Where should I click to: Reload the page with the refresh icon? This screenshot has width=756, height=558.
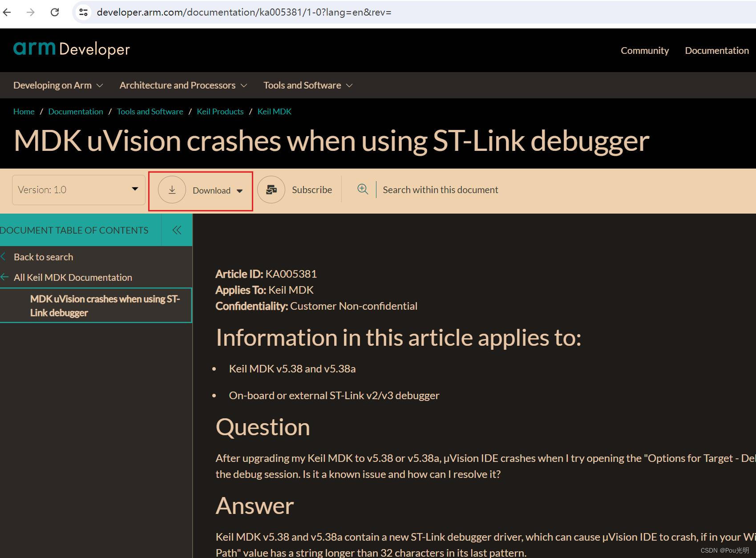(55, 12)
